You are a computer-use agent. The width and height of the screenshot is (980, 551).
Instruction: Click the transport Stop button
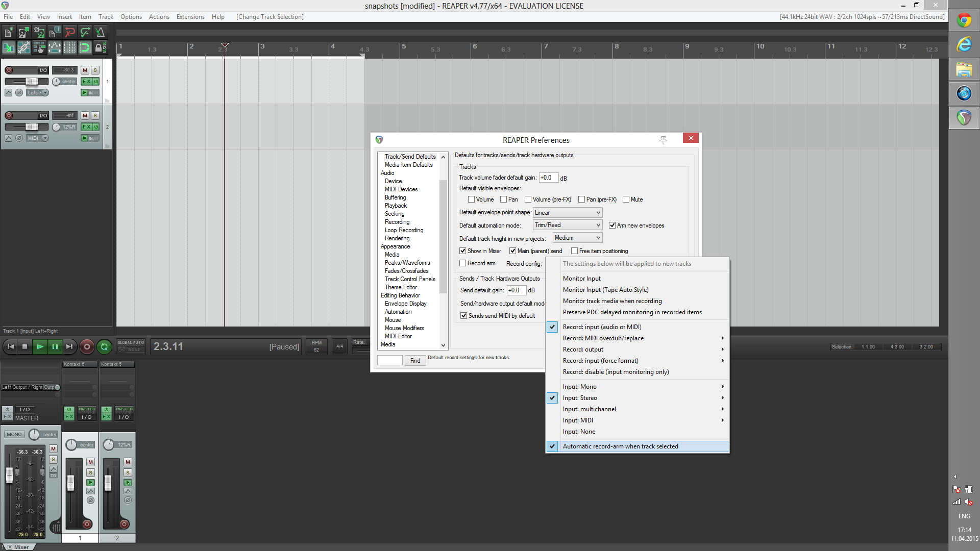click(24, 347)
